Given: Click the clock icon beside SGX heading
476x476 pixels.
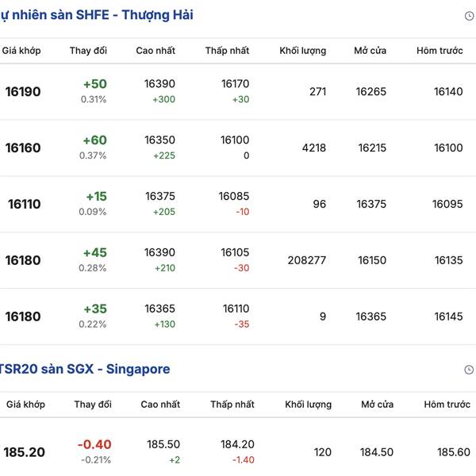Looking at the screenshot, I should click(x=469, y=370).
